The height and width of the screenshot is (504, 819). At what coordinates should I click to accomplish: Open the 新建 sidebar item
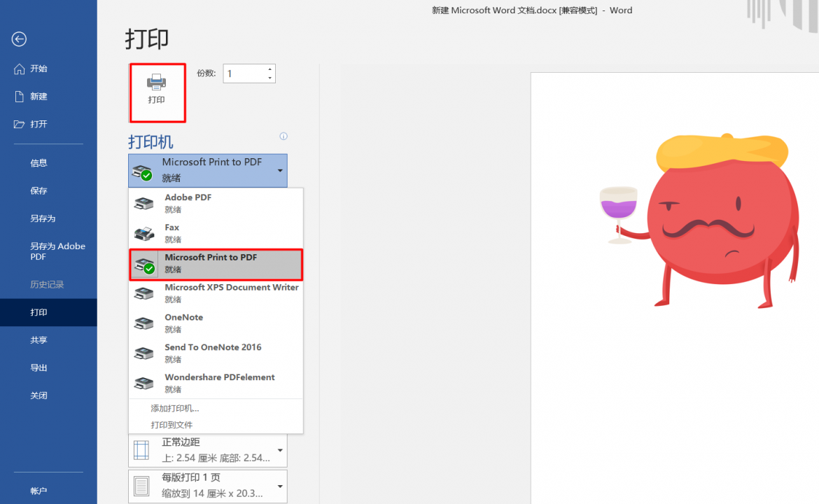tap(48, 97)
